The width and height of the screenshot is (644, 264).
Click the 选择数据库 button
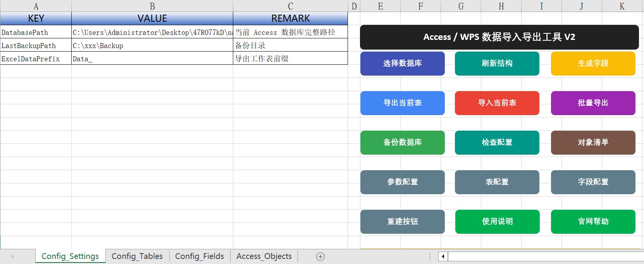402,64
